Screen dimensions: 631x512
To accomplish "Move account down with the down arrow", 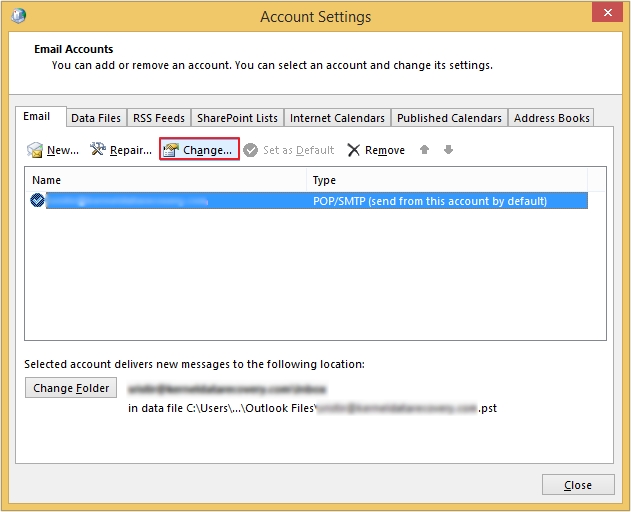I will pos(448,150).
